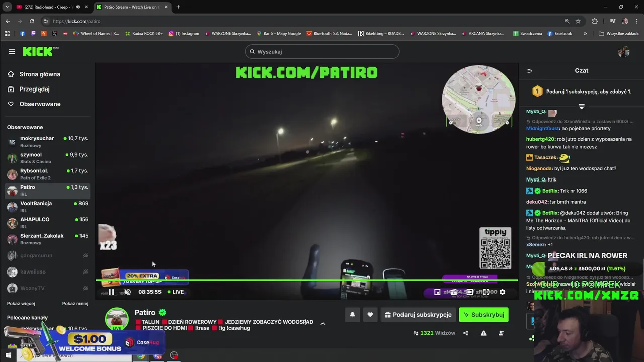The width and height of the screenshot is (644, 362).
Task: Switch to Radiohead Creep YouTube tab
Action: pos(49,7)
